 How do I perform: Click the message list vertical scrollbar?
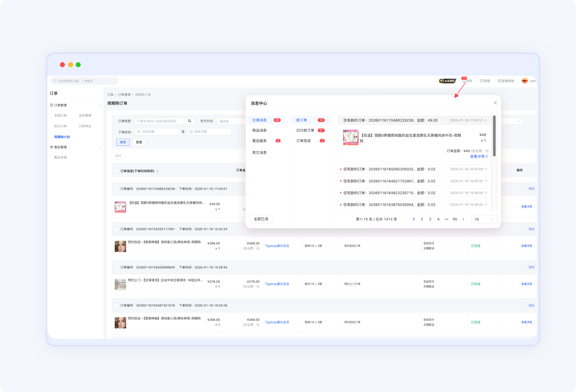coord(494,136)
